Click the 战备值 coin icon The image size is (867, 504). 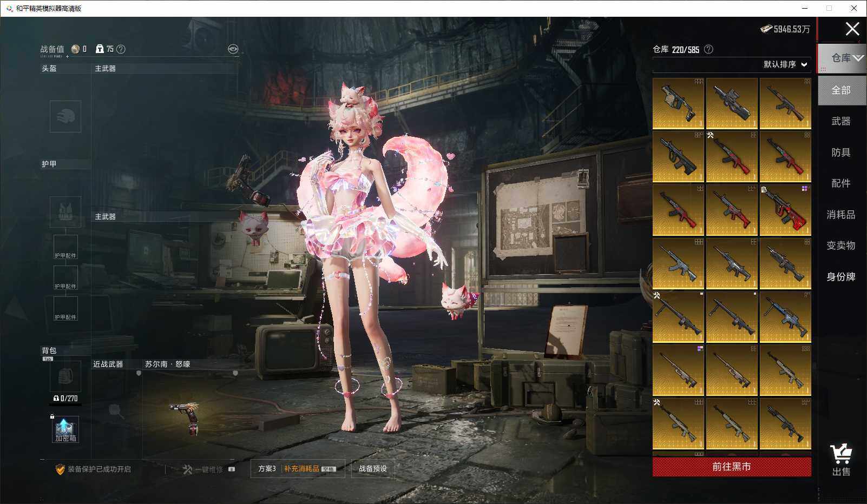click(75, 49)
